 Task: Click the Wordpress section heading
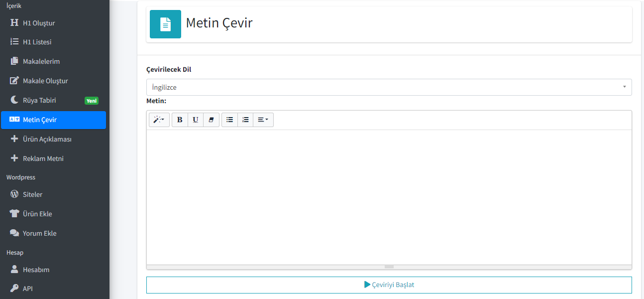tap(21, 177)
